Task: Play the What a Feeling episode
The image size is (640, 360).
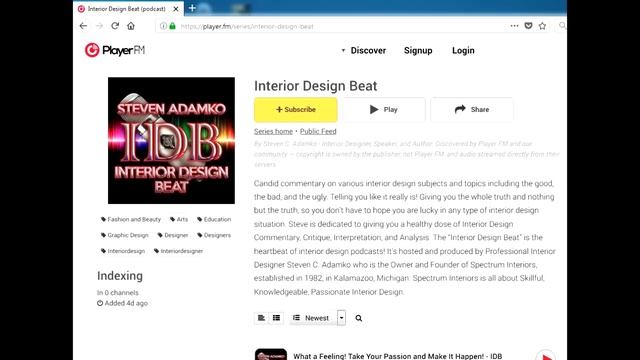Action: pos(546,356)
